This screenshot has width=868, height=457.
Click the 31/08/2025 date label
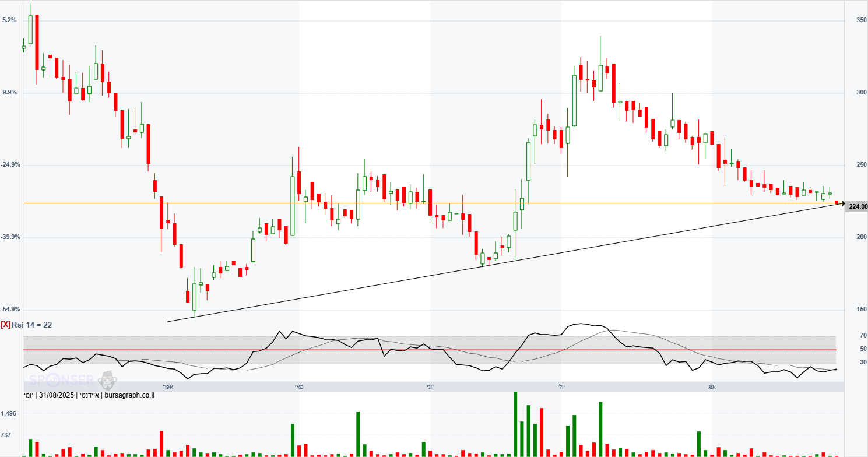[x=57, y=396]
